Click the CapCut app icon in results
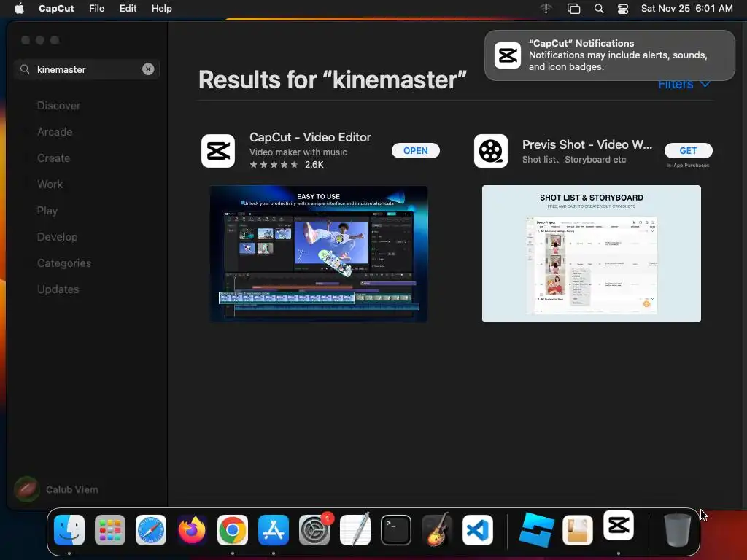 tap(218, 151)
